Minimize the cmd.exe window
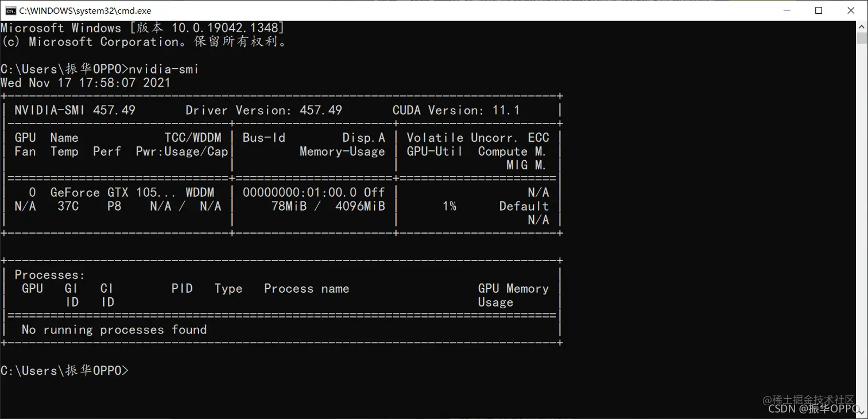This screenshot has height=419, width=868. point(786,10)
